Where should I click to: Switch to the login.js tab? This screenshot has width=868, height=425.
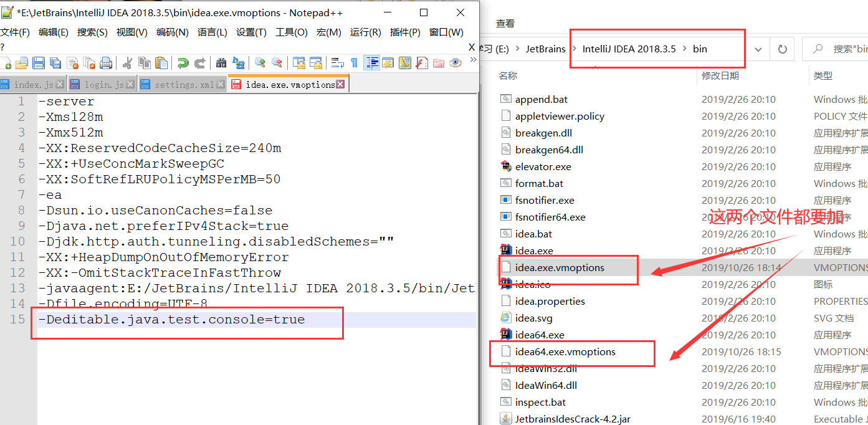(x=103, y=84)
